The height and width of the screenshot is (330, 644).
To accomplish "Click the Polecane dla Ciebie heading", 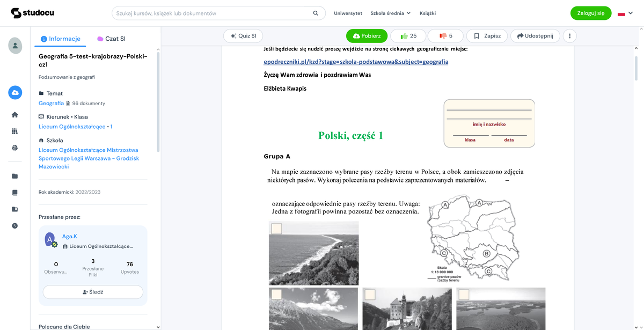I will coord(64,326).
